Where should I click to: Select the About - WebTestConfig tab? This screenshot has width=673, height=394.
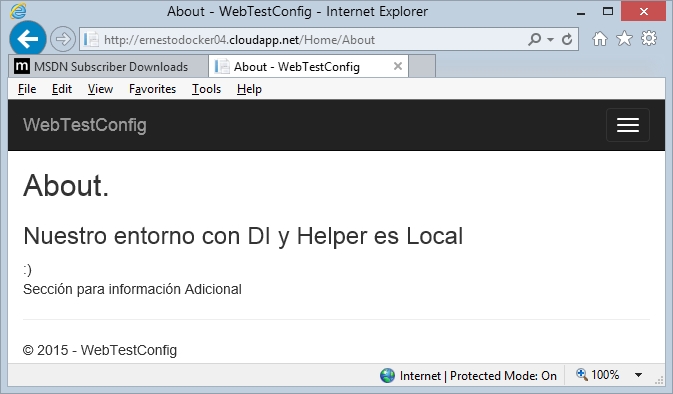click(308, 67)
